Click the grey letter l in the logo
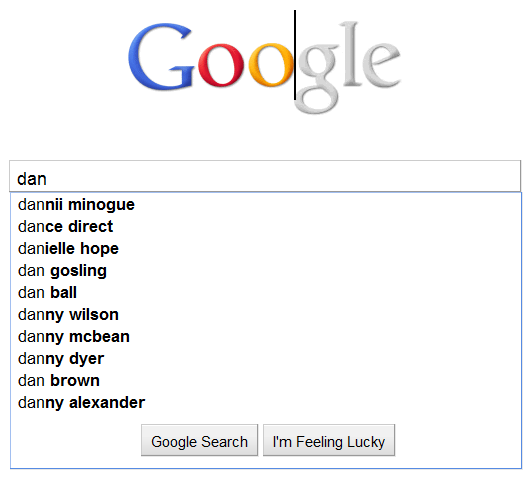The width and height of the screenshot is (532, 479). 351,54
